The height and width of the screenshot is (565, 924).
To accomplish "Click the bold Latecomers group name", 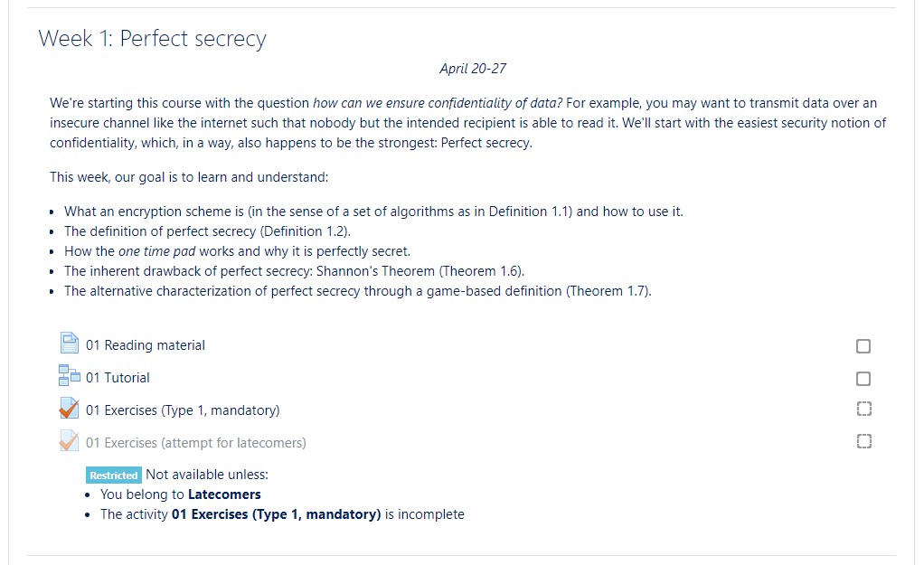I will (x=224, y=494).
